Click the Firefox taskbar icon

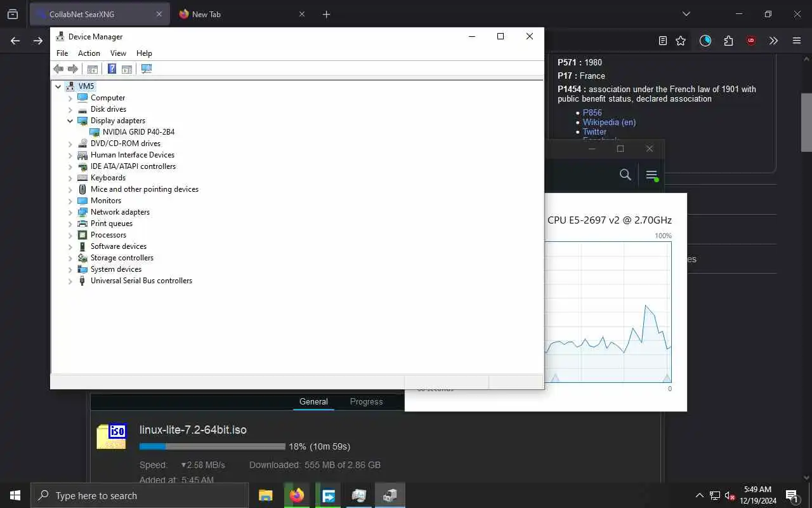pos(296,495)
